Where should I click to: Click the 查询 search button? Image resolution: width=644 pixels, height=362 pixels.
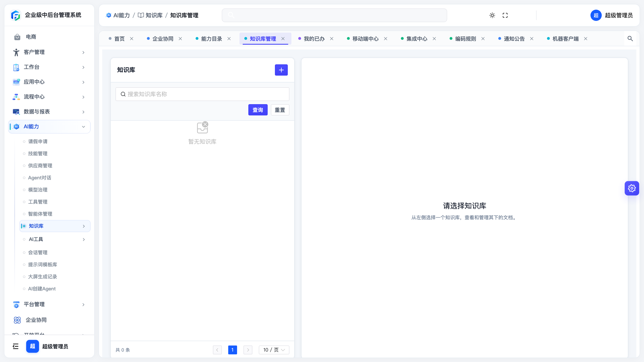point(258,110)
